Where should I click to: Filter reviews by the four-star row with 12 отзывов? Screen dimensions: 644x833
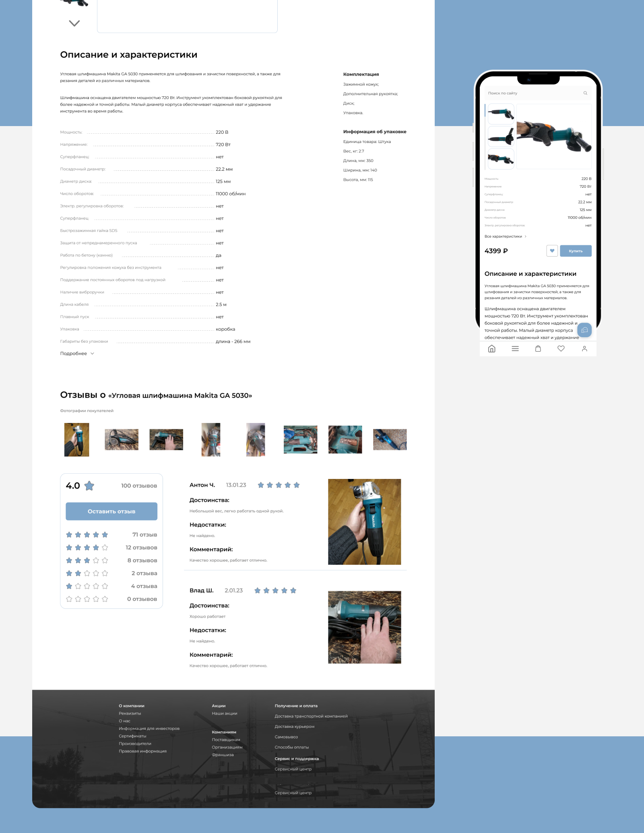[x=111, y=547]
